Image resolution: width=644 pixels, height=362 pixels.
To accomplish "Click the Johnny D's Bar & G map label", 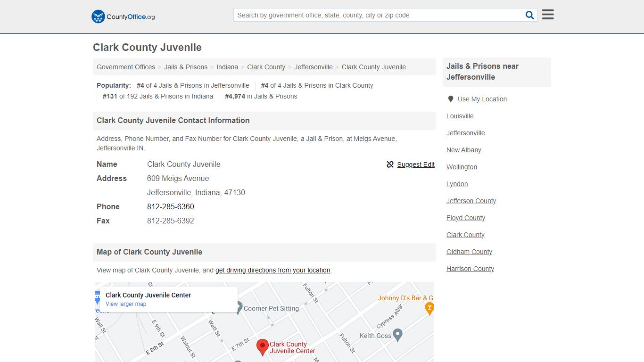I will tap(405, 298).
